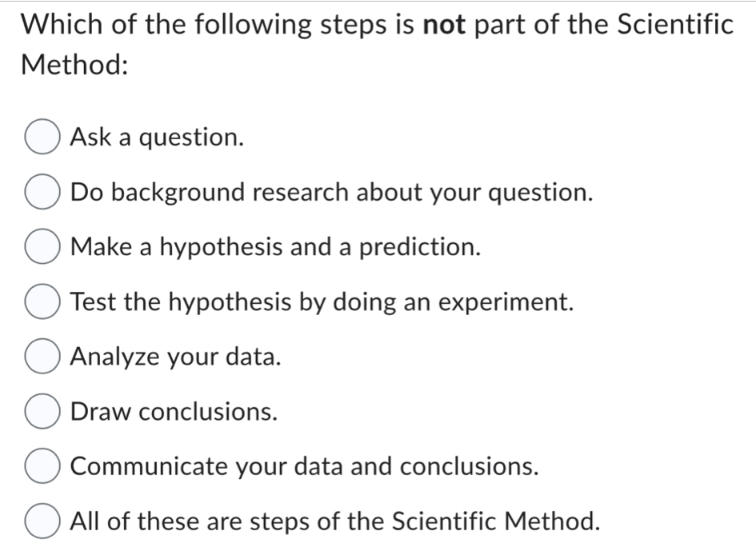Image resolution: width=756 pixels, height=559 pixels.
Task: Click the circle beside the last option
Action: coord(41,521)
